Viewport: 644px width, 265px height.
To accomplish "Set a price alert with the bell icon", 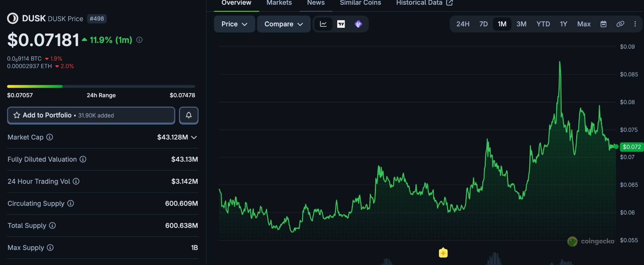I will [189, 115].
